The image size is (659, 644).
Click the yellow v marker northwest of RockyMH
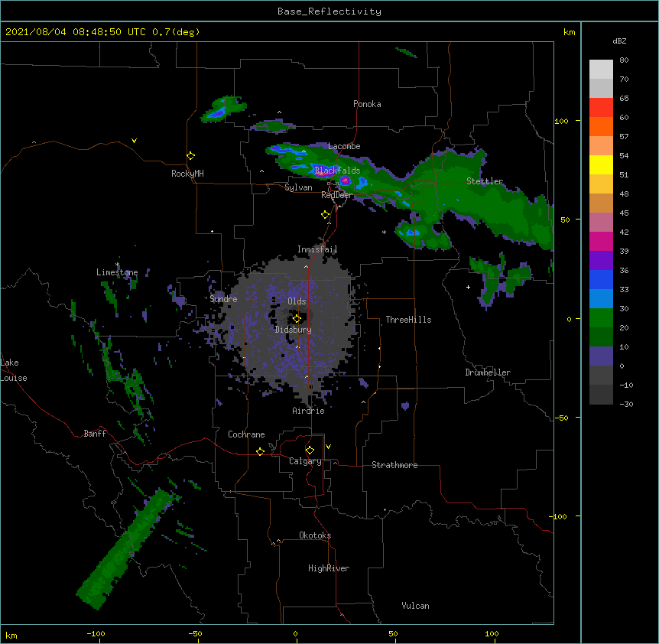(134, 141)
